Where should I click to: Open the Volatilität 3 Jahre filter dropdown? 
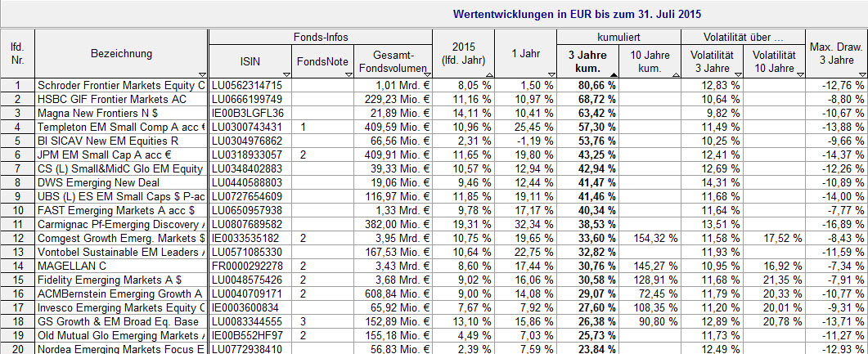point(737,74)
